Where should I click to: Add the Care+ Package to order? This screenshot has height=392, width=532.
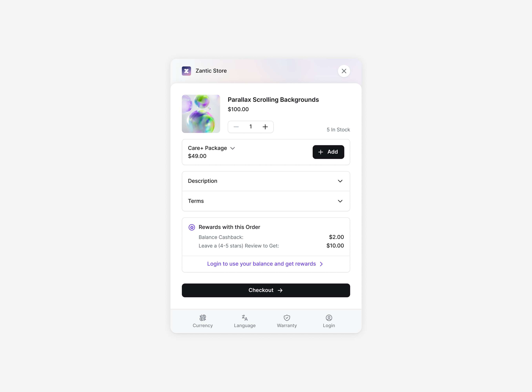(x=328, y=152)
